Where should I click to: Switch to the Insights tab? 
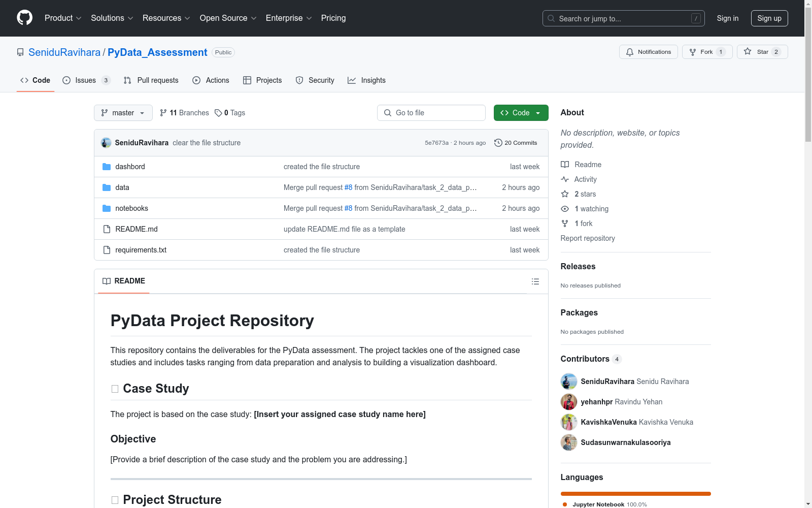click(x=366, y=80)
